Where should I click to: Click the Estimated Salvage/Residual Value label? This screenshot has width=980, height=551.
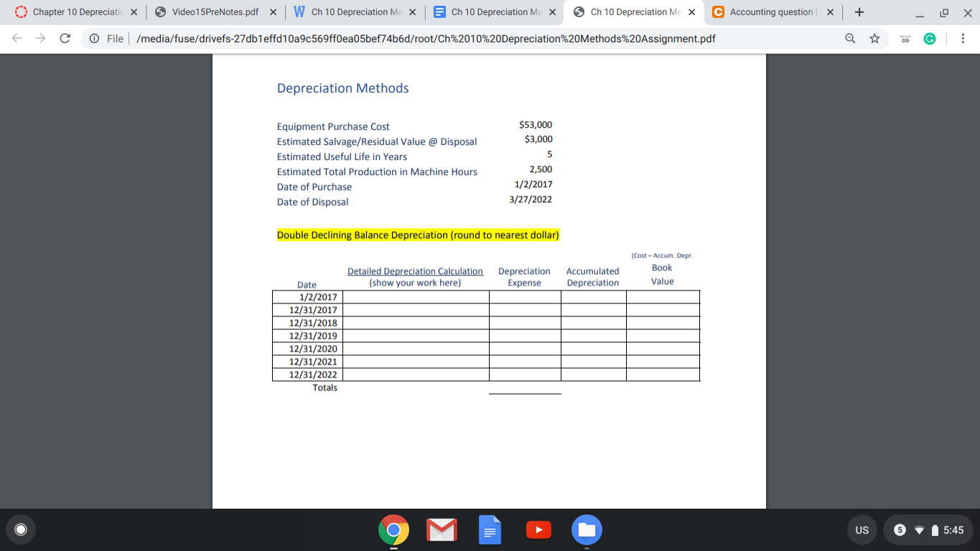[377, 141]
